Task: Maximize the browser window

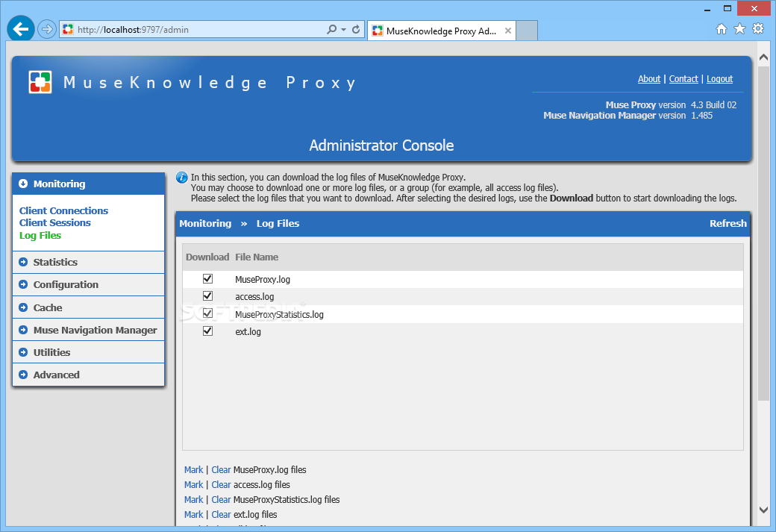Action: pos(727,8)
